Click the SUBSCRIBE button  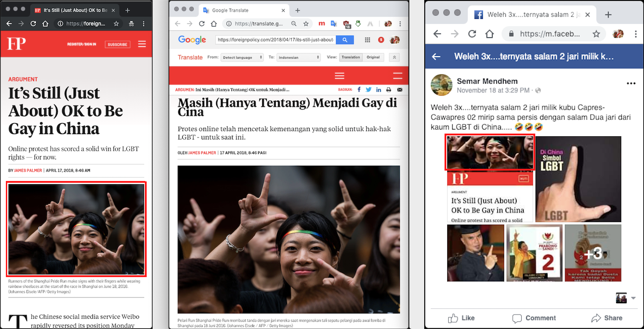117,44
